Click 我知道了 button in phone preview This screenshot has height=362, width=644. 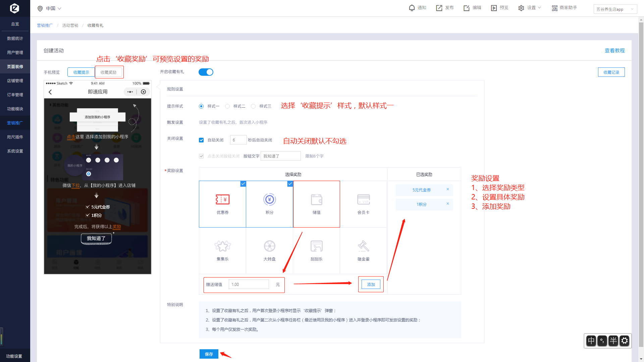point(96,238)
